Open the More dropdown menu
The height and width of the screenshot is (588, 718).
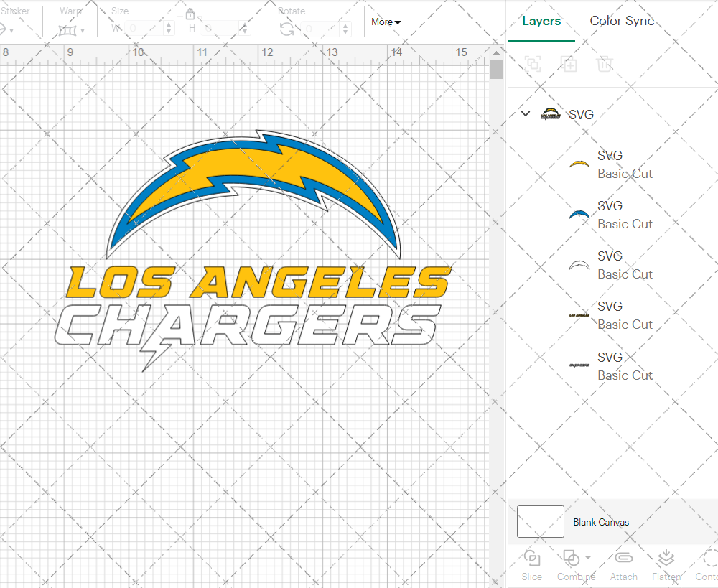pos(386,22)
